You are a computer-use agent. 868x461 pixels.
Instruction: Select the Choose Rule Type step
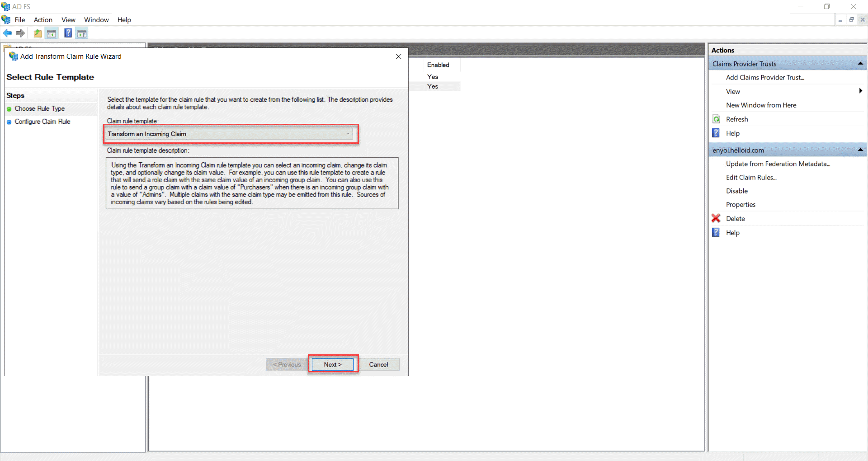pyautogui.click(x=40, y=108)
